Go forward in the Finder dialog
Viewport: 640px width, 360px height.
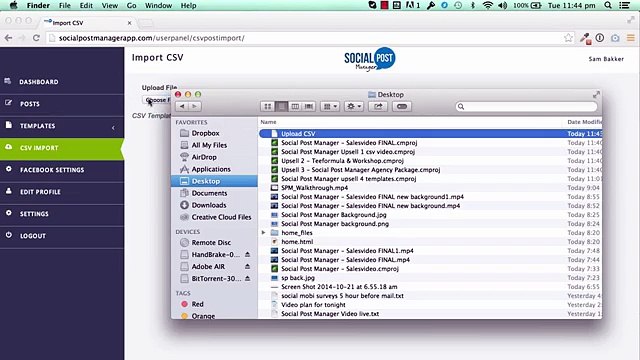(195, 107)
